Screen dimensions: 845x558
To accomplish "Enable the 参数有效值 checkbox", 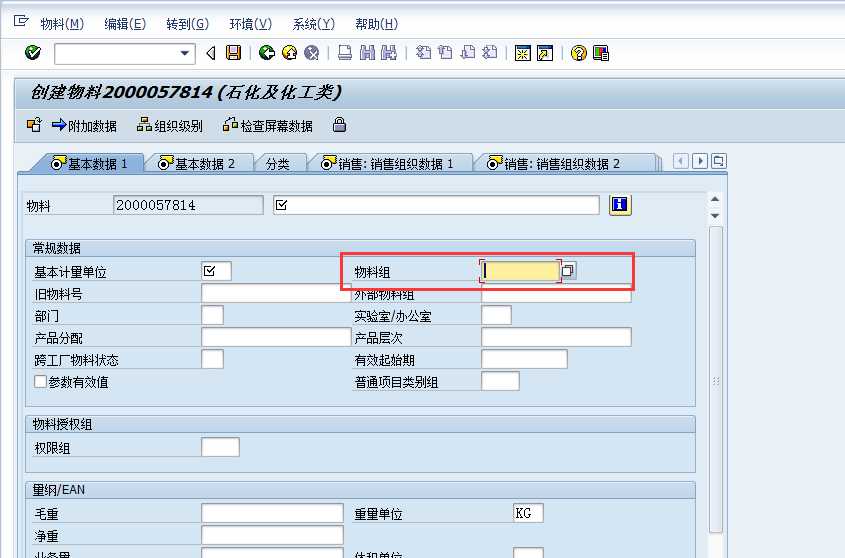I will pos(40,381).
